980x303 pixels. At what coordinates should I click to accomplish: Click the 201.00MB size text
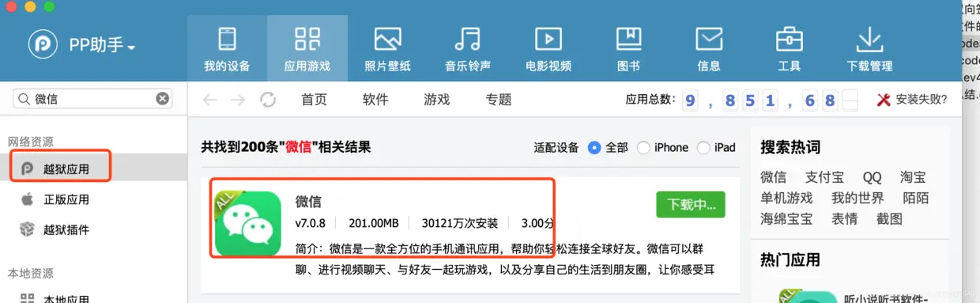(x=374, y=224)
